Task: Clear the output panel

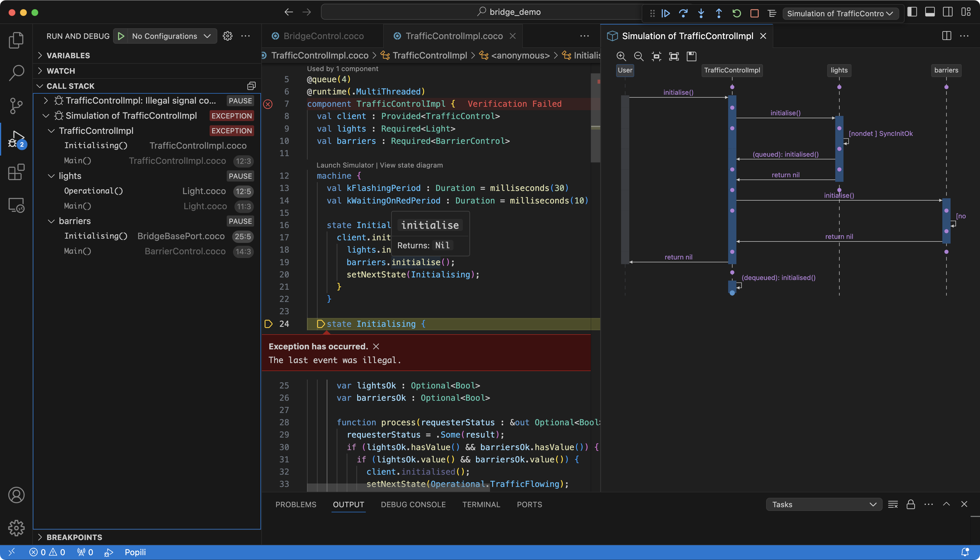Action: tap(893, 504)
